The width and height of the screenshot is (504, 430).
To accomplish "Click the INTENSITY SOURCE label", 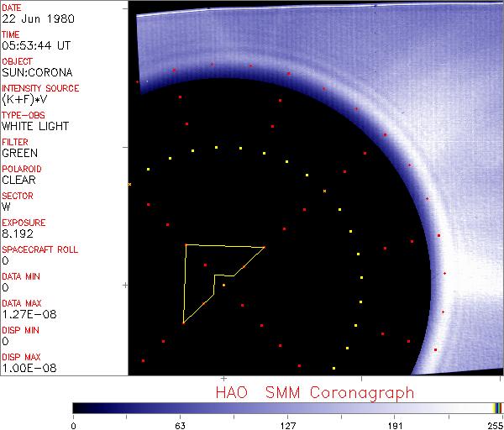I will [x=40, y=89].
